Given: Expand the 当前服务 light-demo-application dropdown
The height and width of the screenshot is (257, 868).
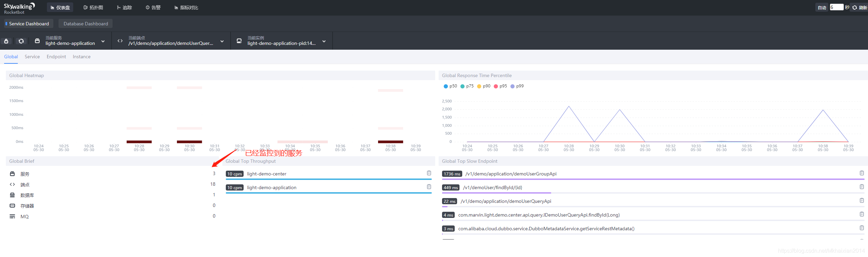Looking at the screenshot, I should coord(103,41).
